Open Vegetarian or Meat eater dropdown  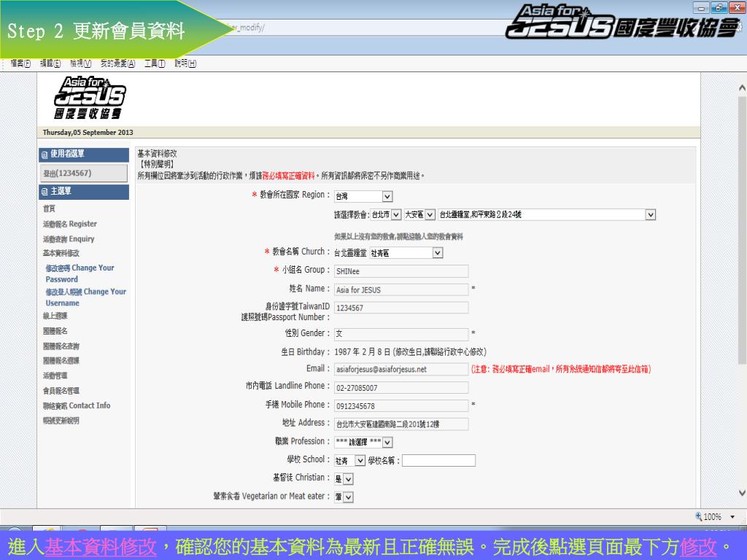click(x=344, y=497)
